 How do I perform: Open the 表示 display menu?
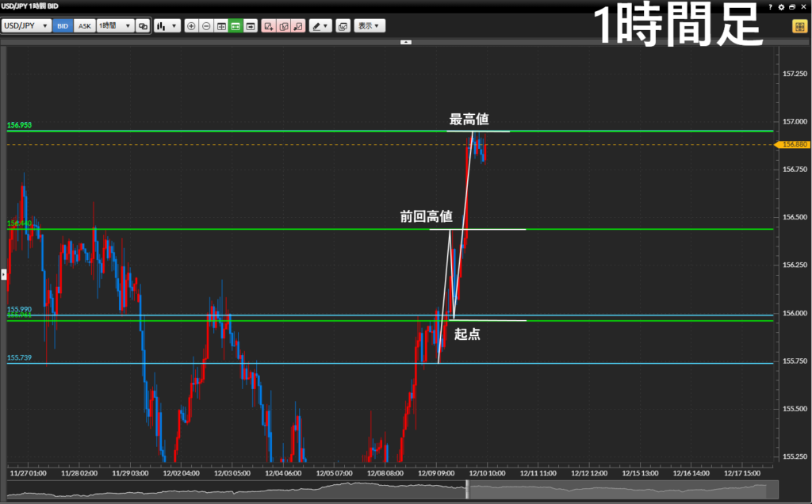[x=369, y=26]
